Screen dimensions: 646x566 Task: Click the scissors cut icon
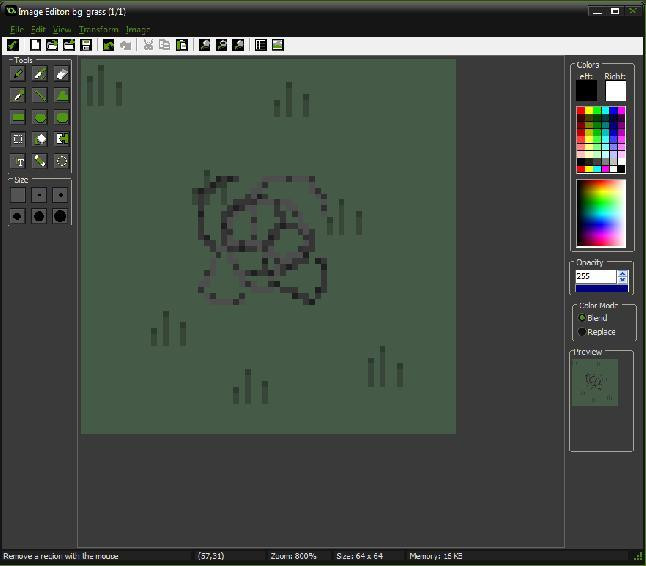coord(148,45)
